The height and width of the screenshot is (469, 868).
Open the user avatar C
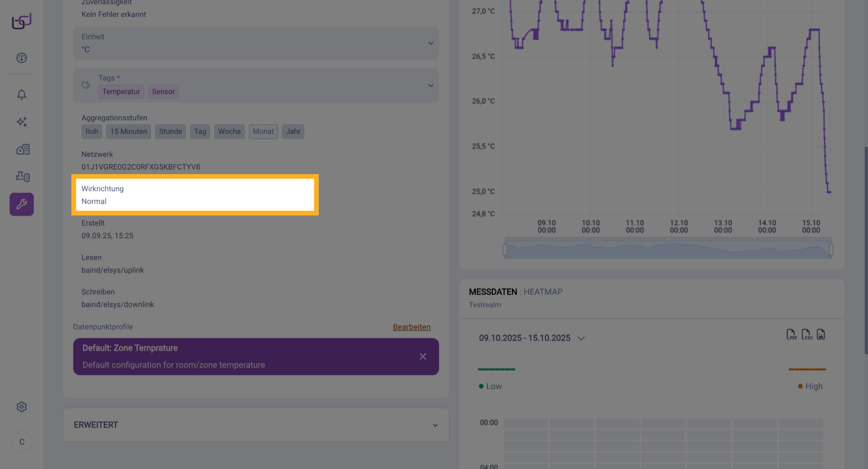click(x=22, y=442)
